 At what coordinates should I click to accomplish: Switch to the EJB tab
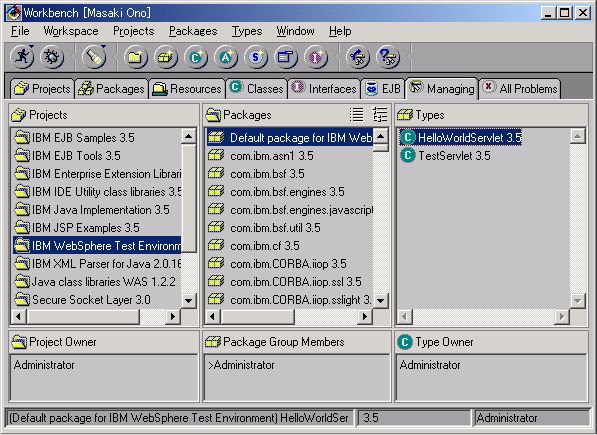point(383,89)
